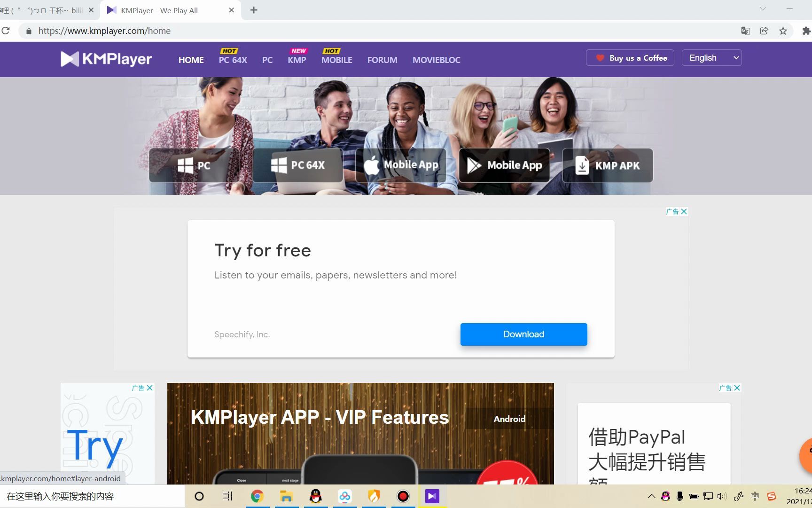Switch to the bilibili browser tab
The height and width of the screenshot is (508, 812).
42,10
